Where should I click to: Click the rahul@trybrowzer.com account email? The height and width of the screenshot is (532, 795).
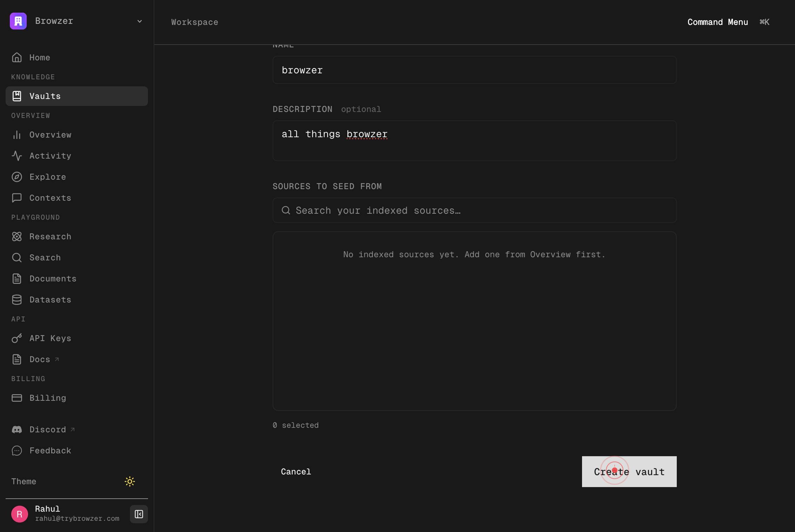pos(77,519)
